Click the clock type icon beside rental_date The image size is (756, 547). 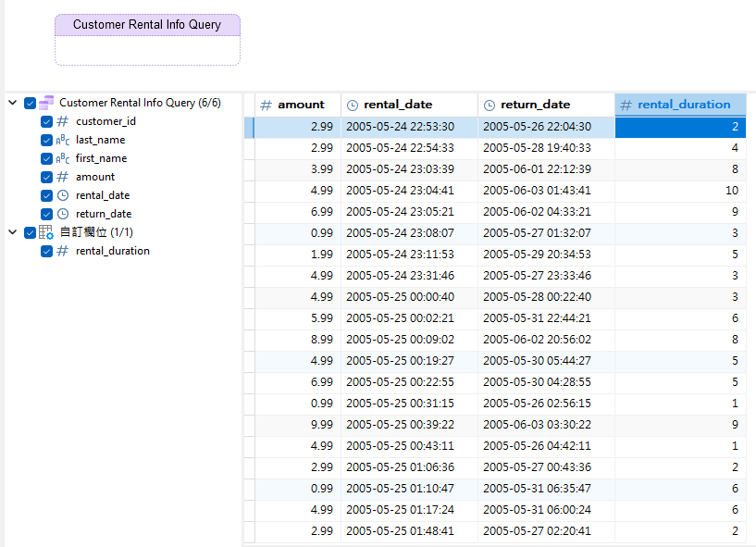click(x=62, y=195)
